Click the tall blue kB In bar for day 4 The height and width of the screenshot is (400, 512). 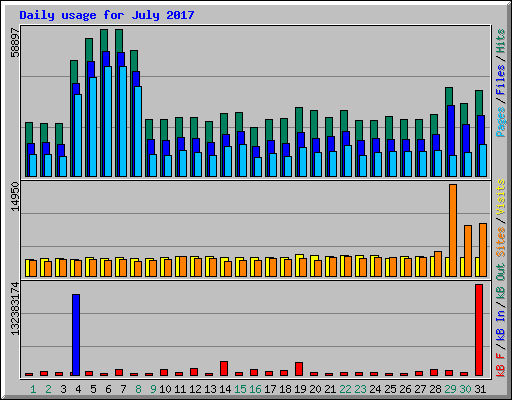pos(76,335)
